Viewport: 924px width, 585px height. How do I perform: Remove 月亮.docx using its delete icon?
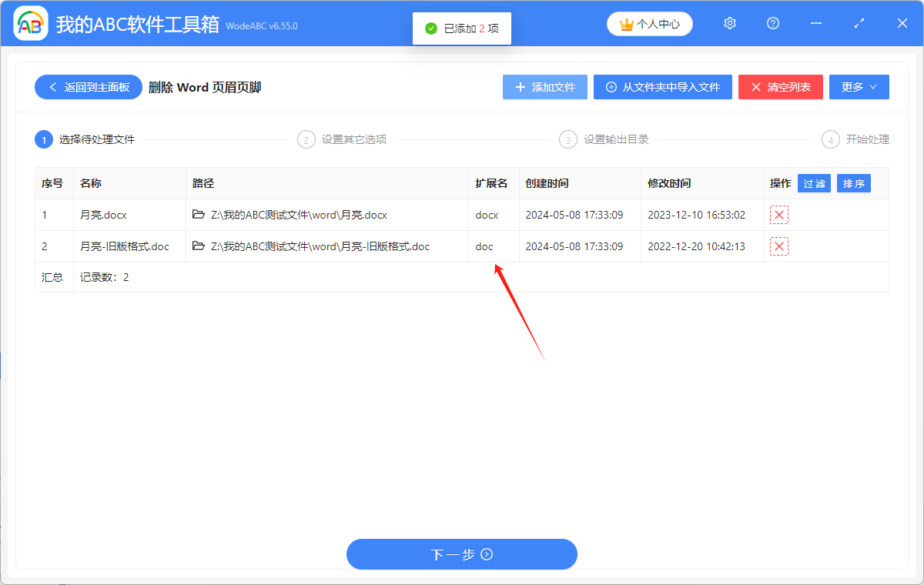778,215
